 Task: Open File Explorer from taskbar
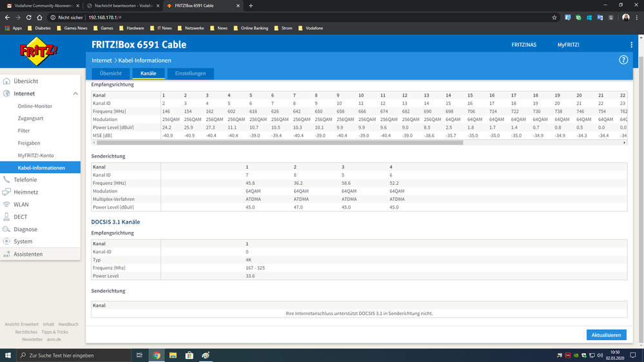point(173,356)
